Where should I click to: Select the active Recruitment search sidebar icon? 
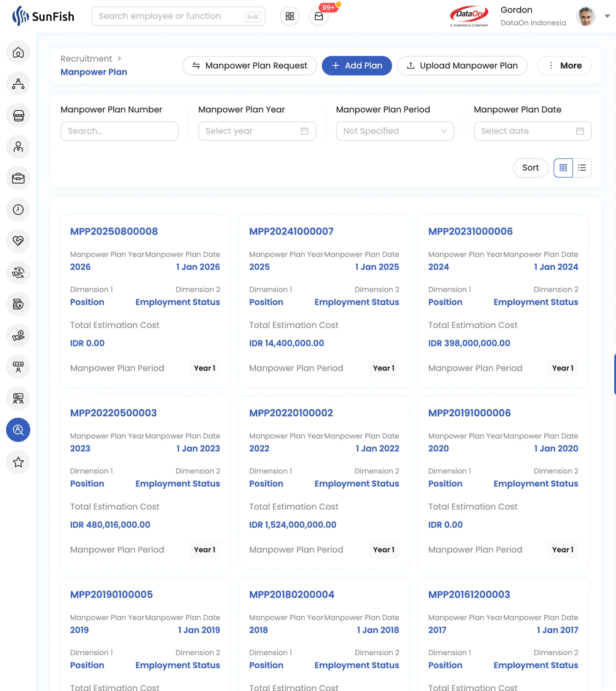18,430
